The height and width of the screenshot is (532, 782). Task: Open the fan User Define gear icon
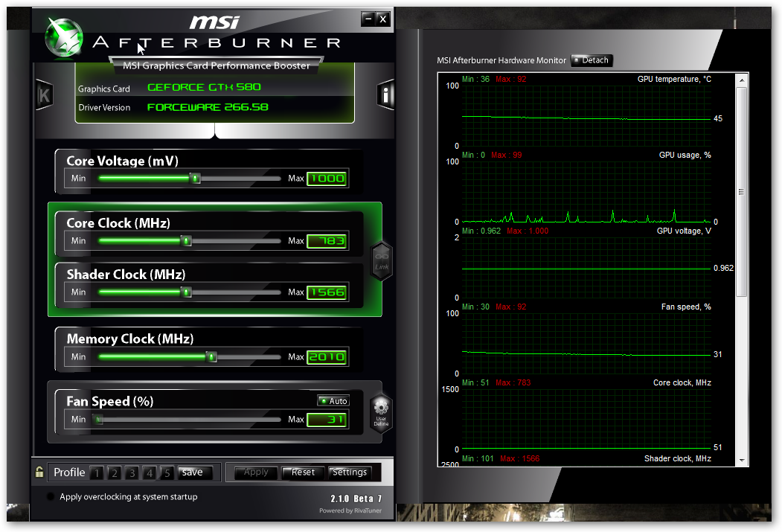pos(381,412)
